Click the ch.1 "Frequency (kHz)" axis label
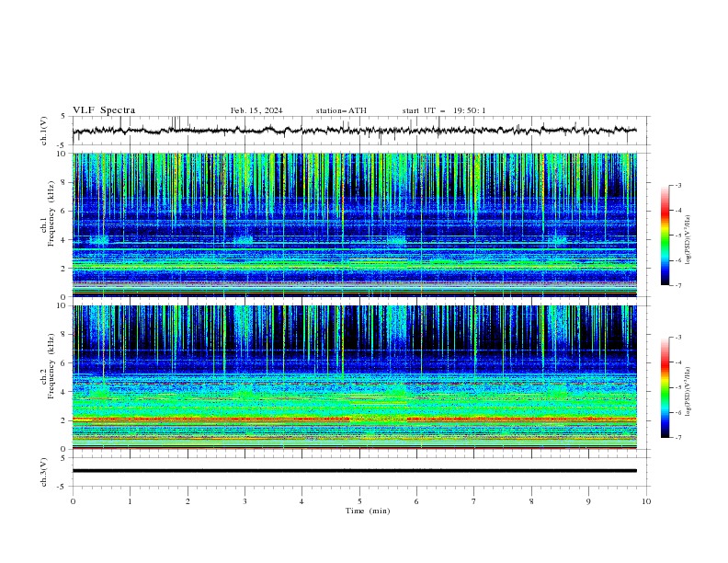The height and width of the screenshot is (563, 728). click(51, 212)
